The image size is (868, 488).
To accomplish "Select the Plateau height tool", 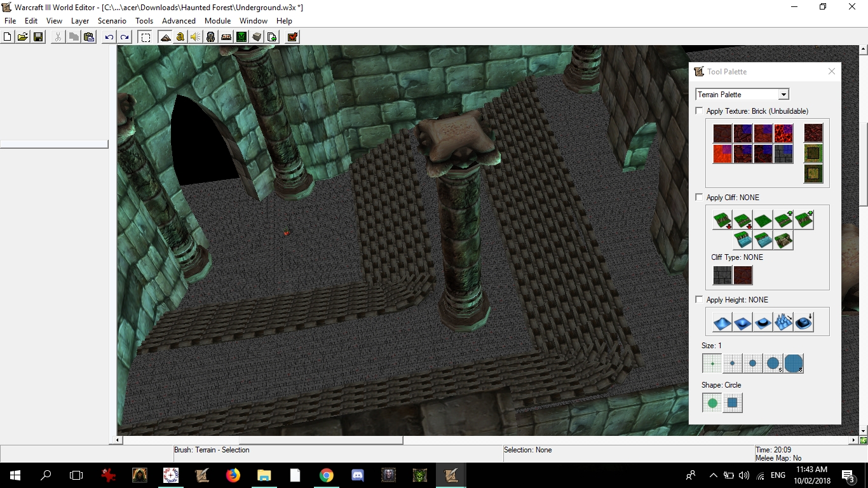I will pyautogui.click(x=763, y=322).
